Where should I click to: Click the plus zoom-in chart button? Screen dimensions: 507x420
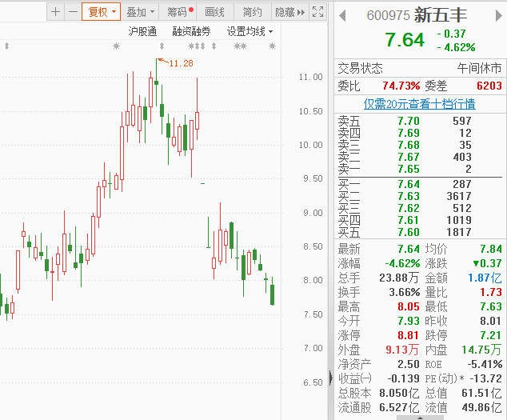(55, 12)
